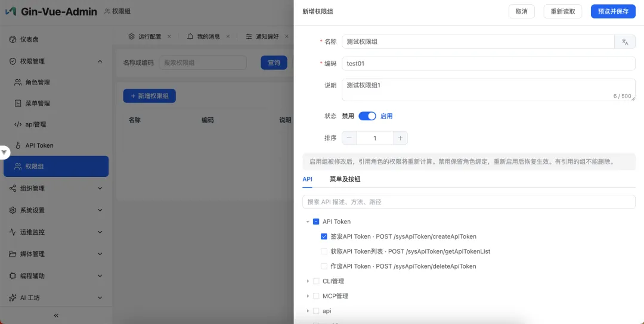Image resolution: width=644 pixels, height=324 pixels.
Task: Check 获取API Token列表 getApiTokenList checkbox
Action: [324, 251]
